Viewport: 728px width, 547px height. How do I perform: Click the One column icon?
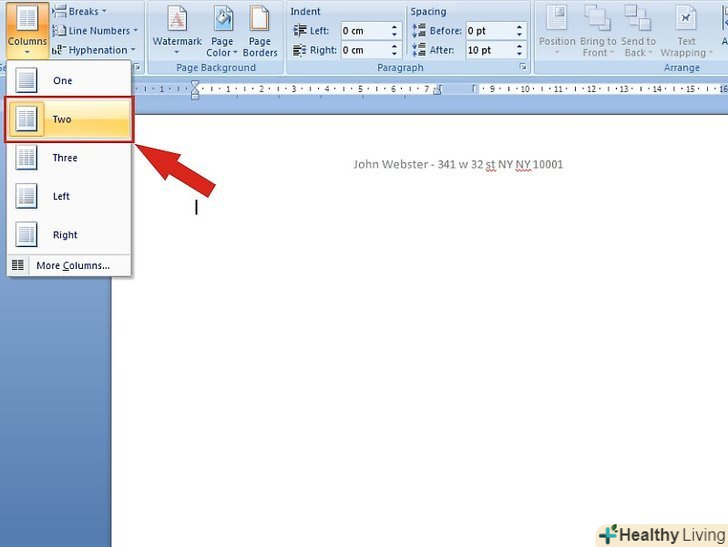click(x=26, y=80)
